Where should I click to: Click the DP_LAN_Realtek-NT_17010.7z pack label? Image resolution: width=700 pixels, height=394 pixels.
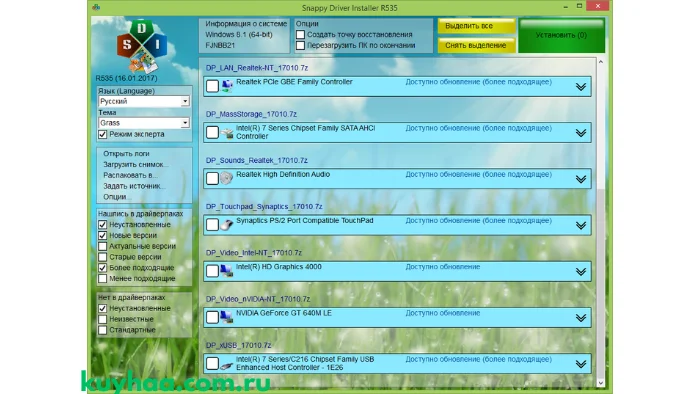click(257, 68)
